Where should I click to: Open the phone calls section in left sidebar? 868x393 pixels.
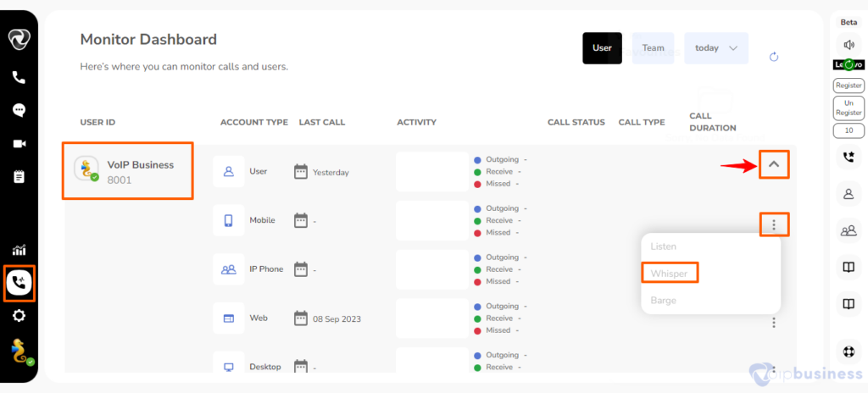pyautogui.click(x=19, y=77)
